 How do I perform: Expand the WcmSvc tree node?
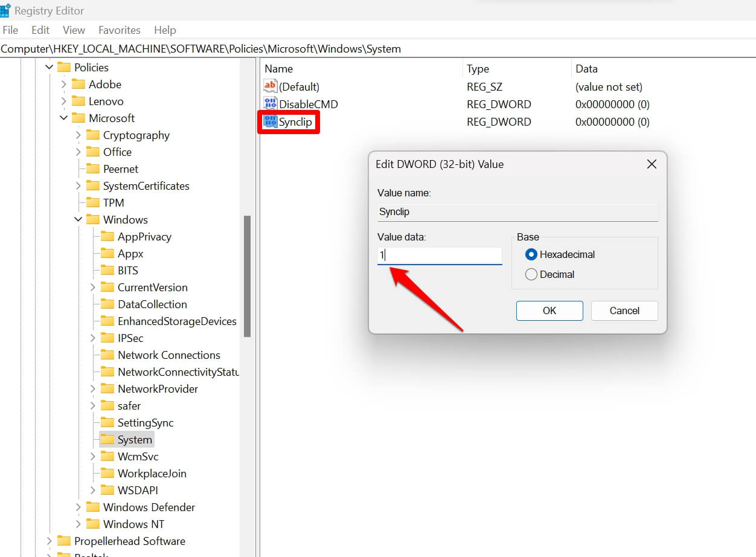[x=92, y=456]
